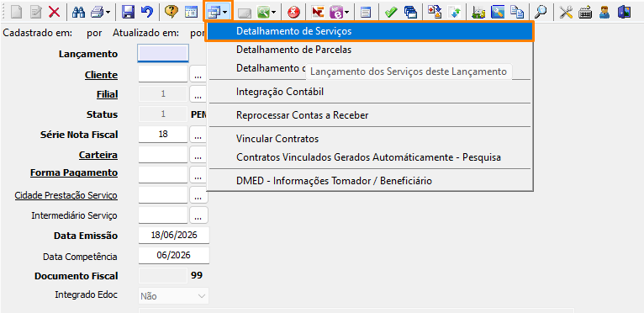Open the green magnifier dropdown arrow
The image size is (644, 313).
point(273,13)
